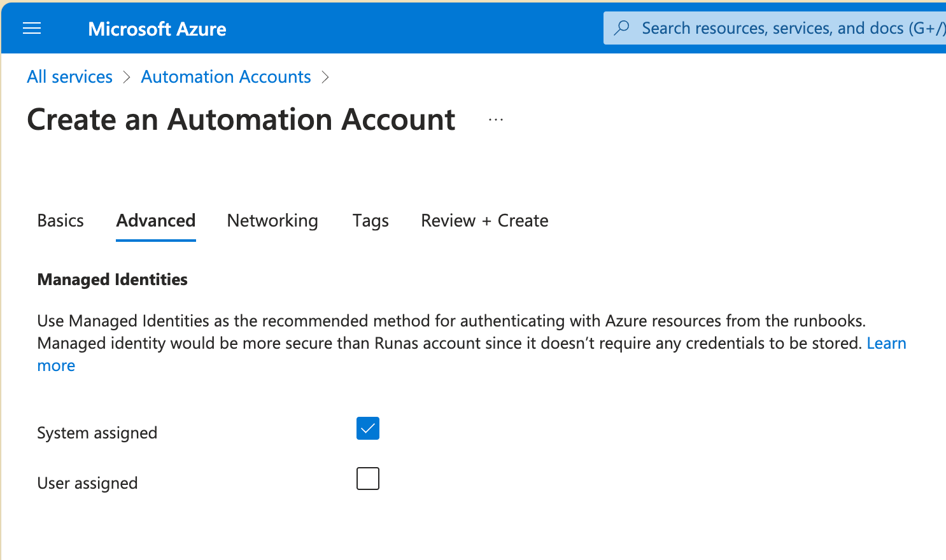Navigate to the All services breadcrumb
946x560 pixels.
(x=69, y=77)
